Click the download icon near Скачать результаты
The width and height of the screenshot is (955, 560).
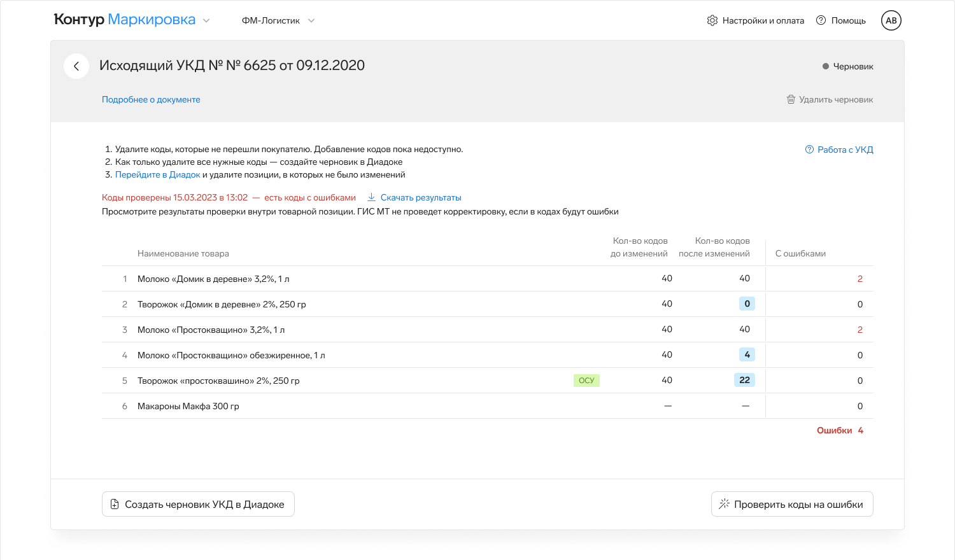click(371, 197)
